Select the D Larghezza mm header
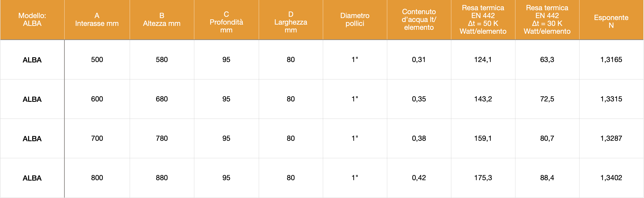The width and height of the screenshot is (644, 198). tap(291, 20)
